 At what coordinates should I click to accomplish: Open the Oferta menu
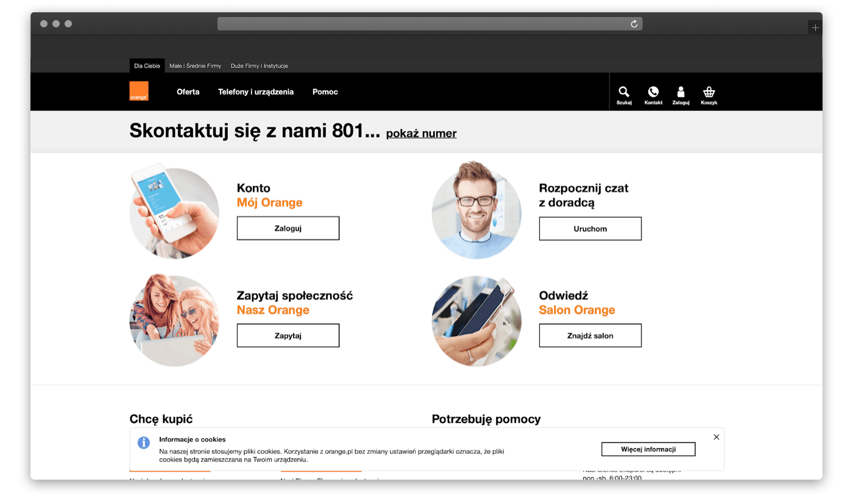188,92
